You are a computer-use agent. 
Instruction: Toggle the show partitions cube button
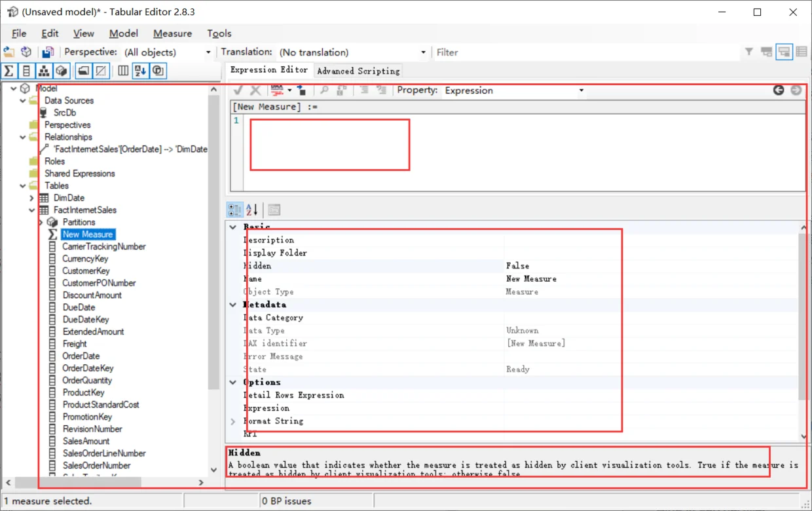(62, 71)
